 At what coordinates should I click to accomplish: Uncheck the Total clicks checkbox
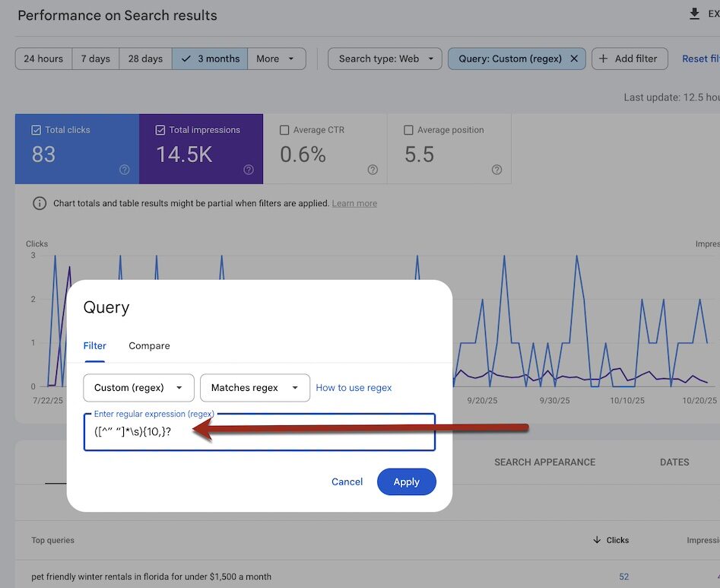click(36, 130)
